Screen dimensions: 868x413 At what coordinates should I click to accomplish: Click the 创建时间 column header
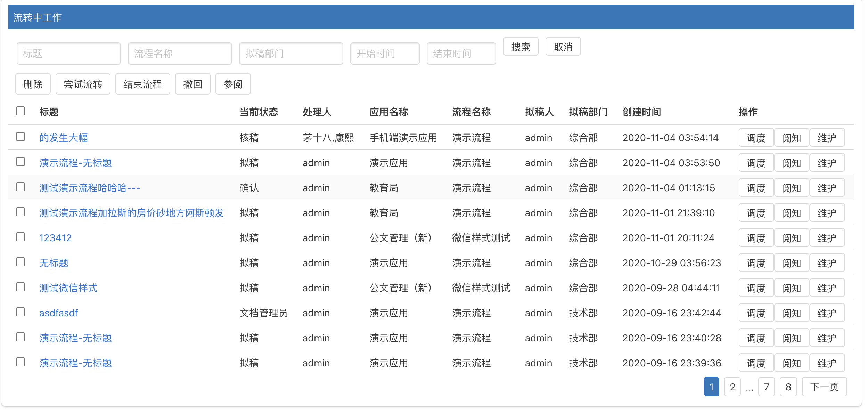tap(642, 112)
